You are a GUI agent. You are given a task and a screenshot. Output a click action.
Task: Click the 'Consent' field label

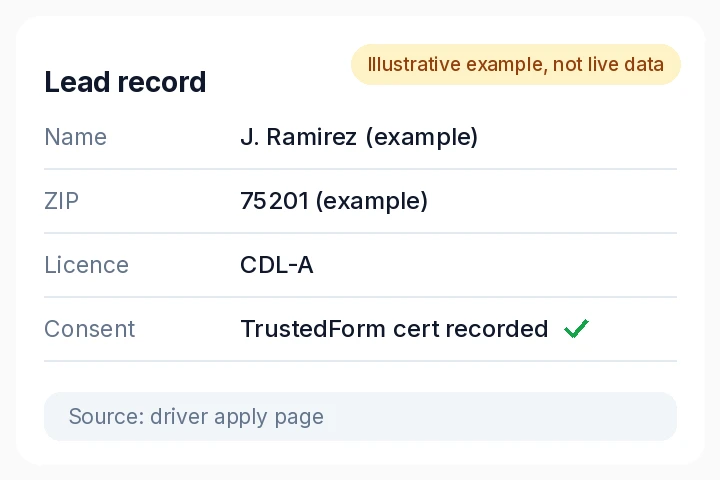coord(90,329)
